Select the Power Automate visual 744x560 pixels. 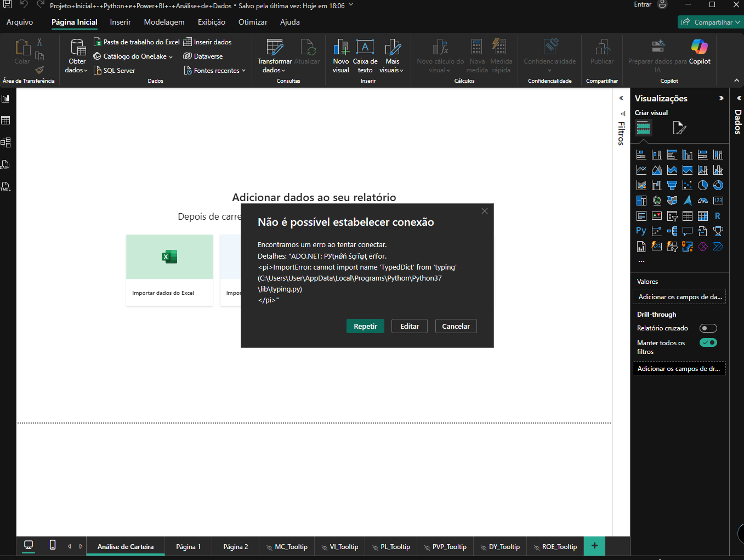718,247
